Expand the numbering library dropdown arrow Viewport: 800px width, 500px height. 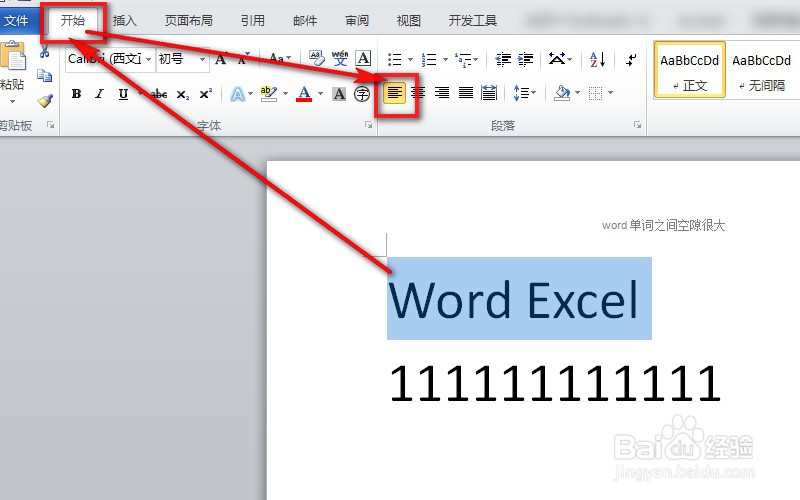tap(445, 60)
